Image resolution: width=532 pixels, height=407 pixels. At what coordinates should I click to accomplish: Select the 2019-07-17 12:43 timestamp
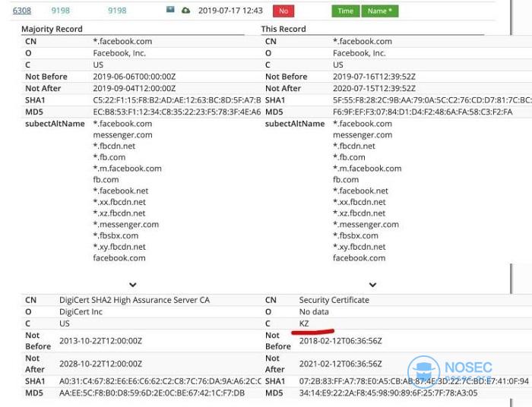[230, 11]
